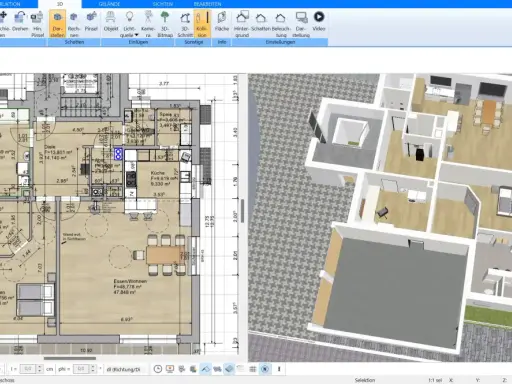
Task: Click the Essen/Wohnen room label
Action: tap(130, 281)
